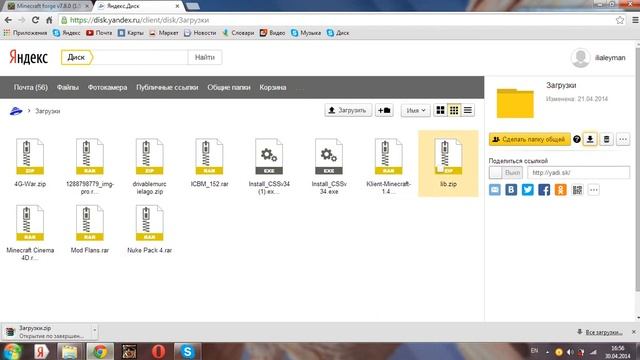Open Yandex browser taskbar icon
Image resolution: width=640 pixels, height=360 pixels.
click(x=40, y=351)
